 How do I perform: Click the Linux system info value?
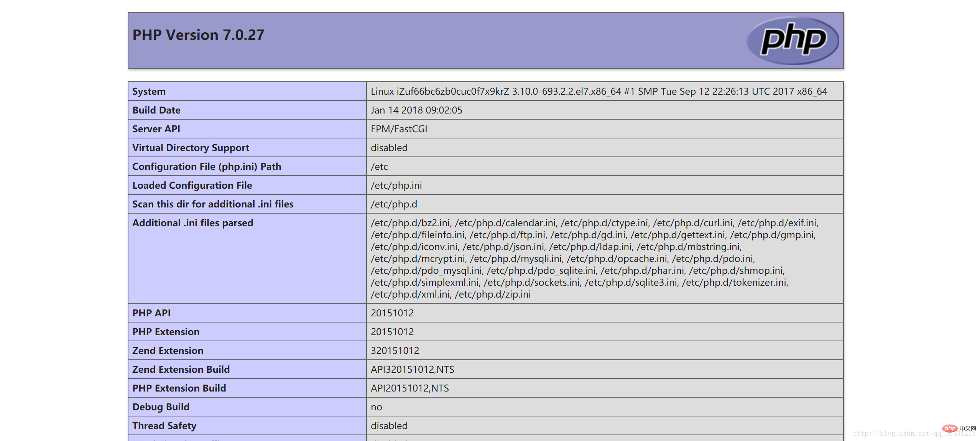coord(599,91)
